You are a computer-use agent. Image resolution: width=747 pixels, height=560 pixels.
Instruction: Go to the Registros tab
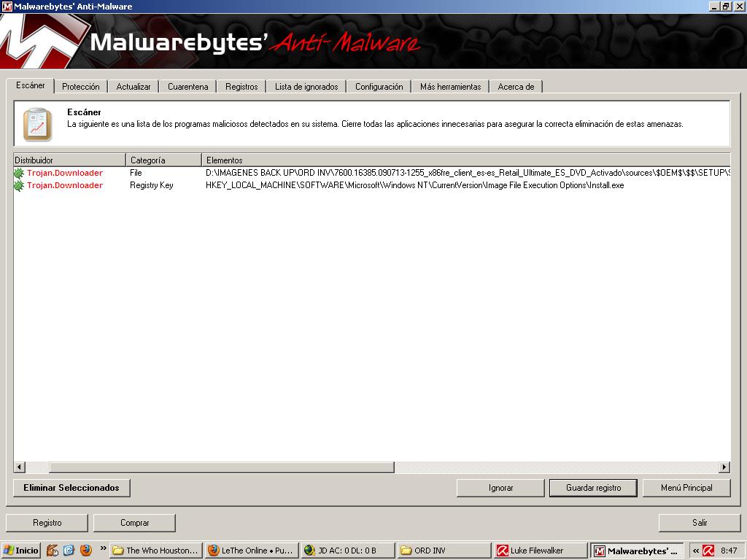coord(241,87)
